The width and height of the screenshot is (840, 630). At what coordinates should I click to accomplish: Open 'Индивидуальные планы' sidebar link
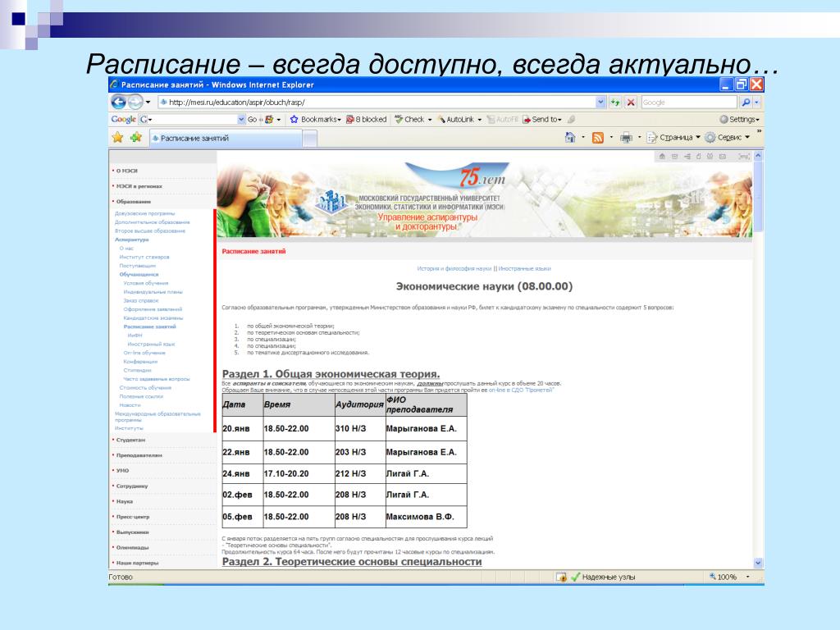[153, 292]
